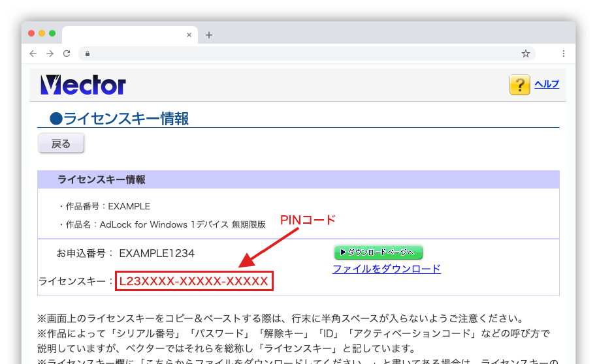This screenshot has height=364, width=597.
Task: Close the current browser tab
Action: click(189, 35)
